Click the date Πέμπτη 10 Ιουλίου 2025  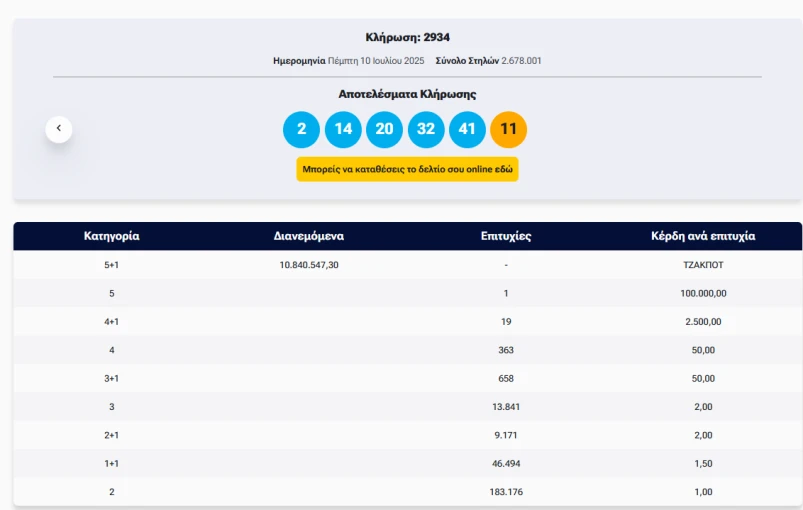pos(376,60)
